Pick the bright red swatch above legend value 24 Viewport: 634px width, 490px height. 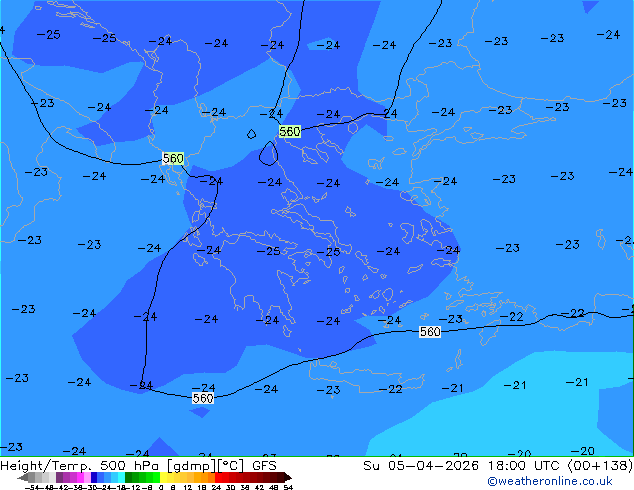[218, 478]
